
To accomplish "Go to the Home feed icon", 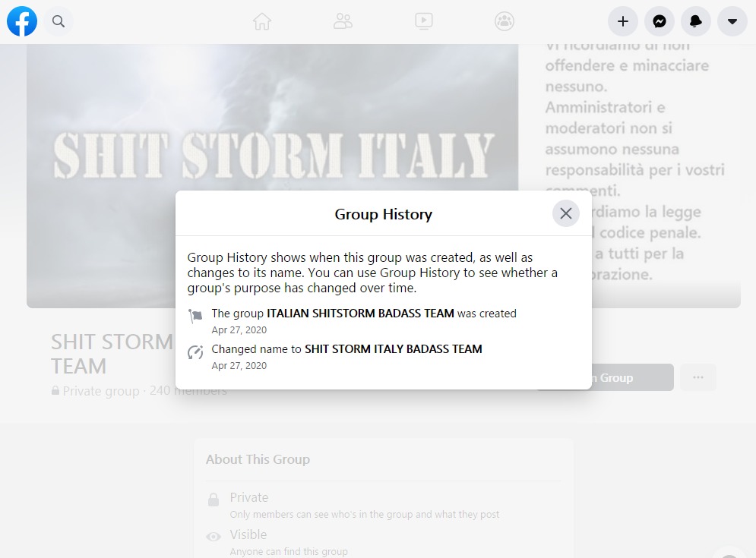I will coord(262,21).
